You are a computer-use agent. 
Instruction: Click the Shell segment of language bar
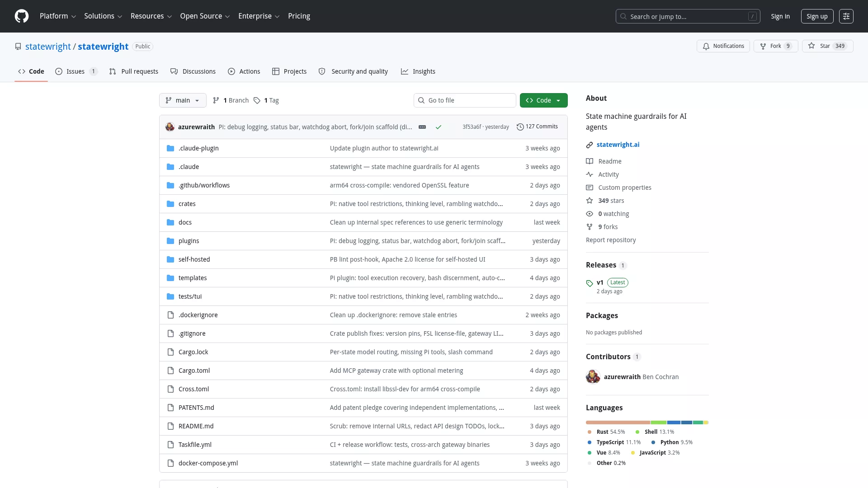coord(659,422)
